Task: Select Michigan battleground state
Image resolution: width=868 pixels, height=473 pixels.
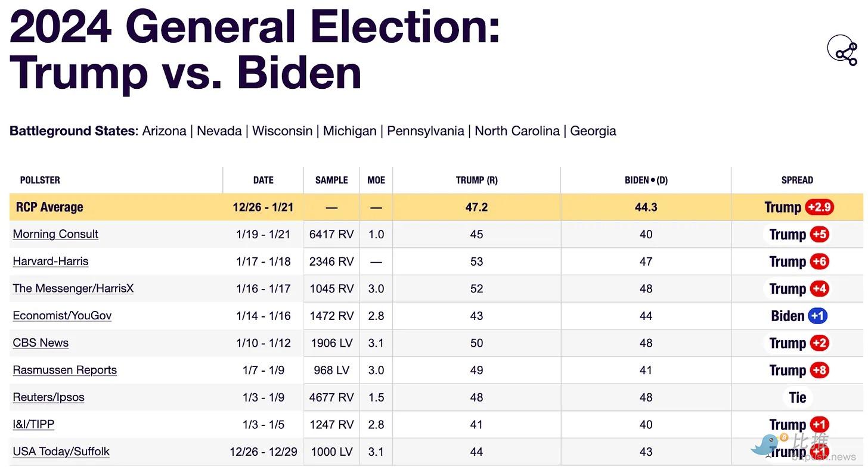Action: click(x=350, y=131)
